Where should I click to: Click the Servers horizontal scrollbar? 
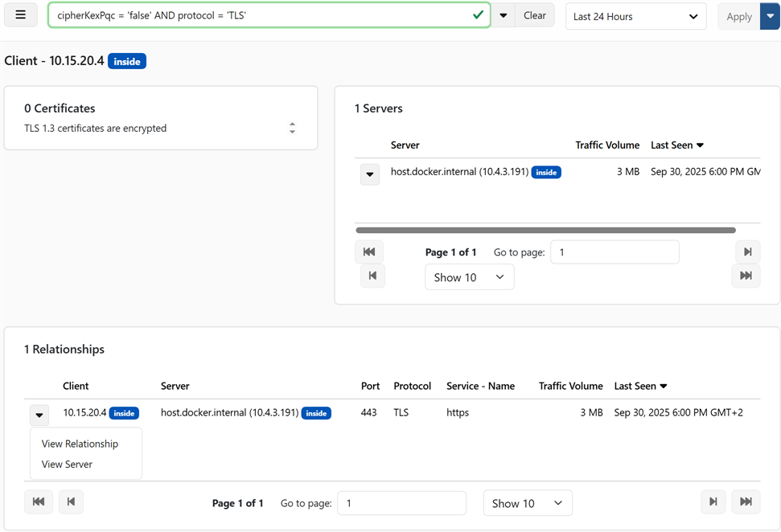546,230
